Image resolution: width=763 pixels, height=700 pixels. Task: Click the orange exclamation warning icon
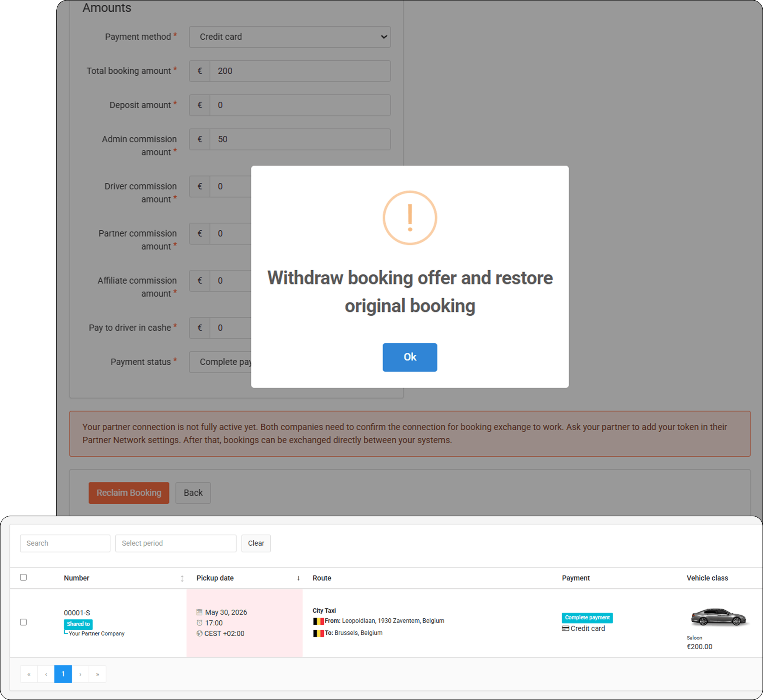[x=410, y=218]
